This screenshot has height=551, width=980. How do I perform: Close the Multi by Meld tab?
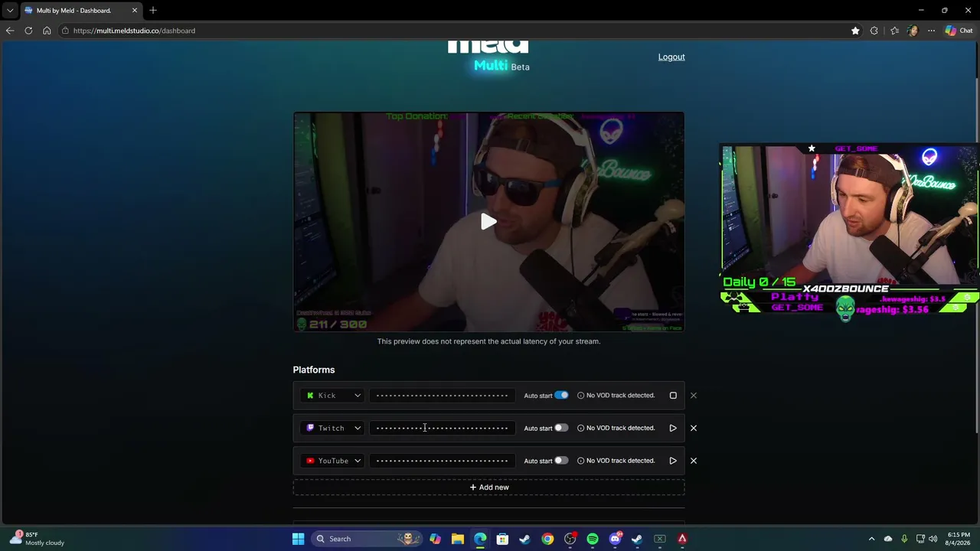coord(135,11)
